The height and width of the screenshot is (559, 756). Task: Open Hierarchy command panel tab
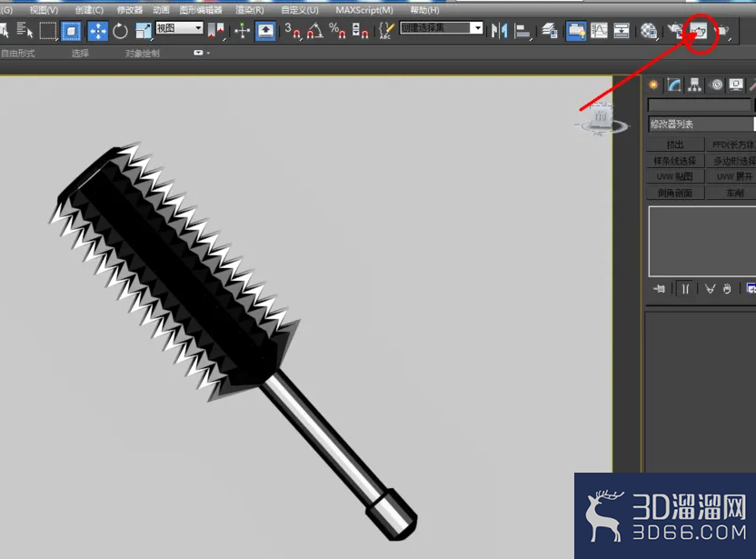tap(695, 85)
